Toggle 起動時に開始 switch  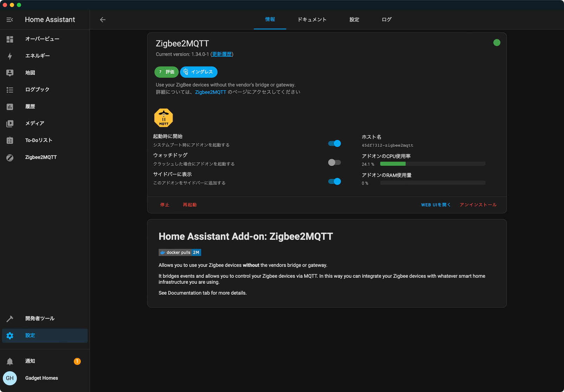(x=335, y=143)
